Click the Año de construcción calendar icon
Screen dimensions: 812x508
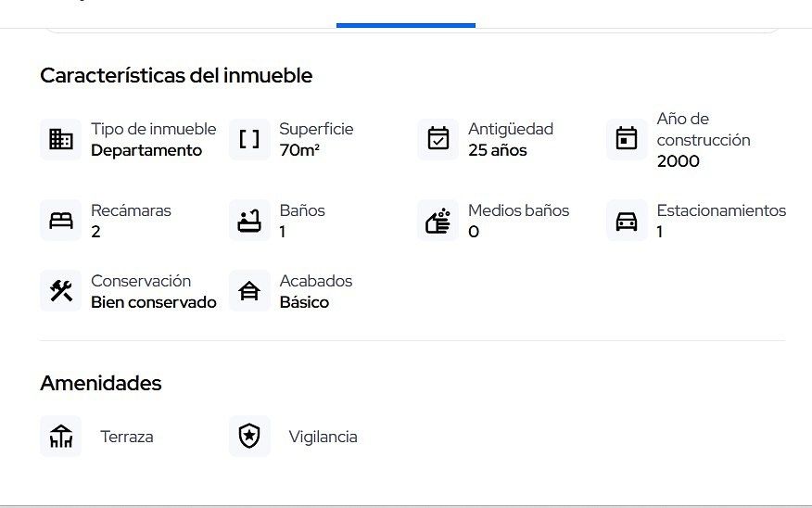pos(627,139)
